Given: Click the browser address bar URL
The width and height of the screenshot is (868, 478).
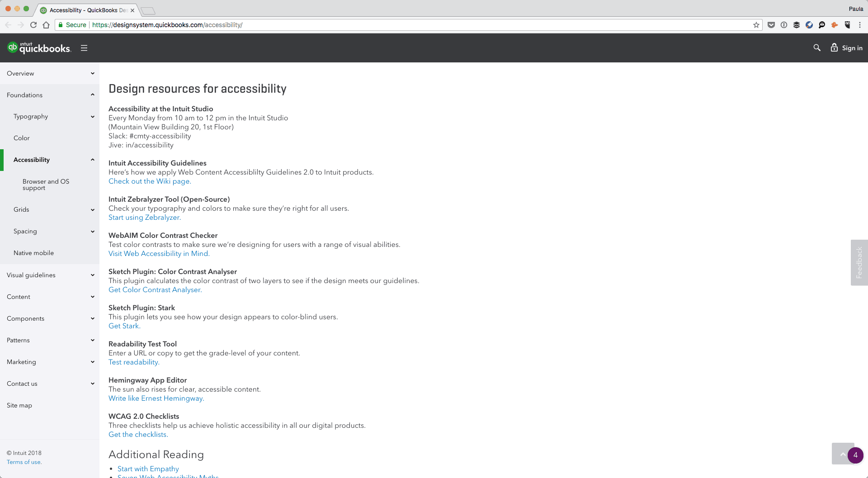Looking at the screenshot, I should (167, 25).
